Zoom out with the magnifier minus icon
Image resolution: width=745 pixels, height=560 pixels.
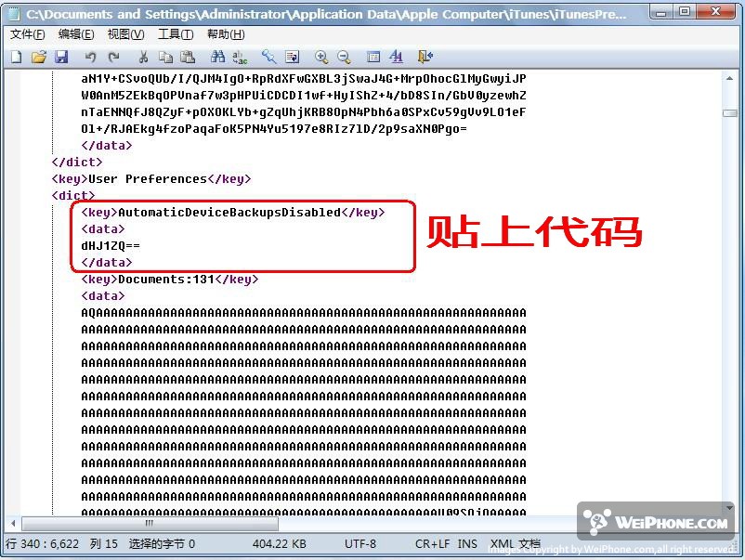(344, 57)
